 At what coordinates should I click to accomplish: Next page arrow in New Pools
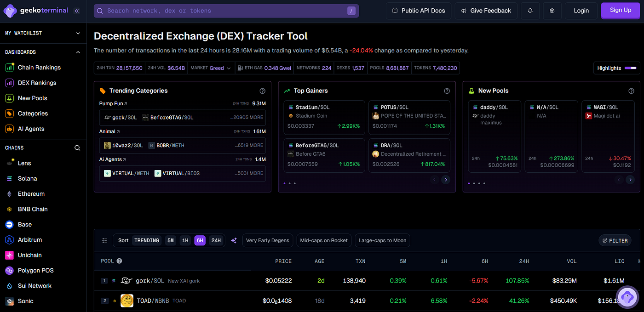630,180
